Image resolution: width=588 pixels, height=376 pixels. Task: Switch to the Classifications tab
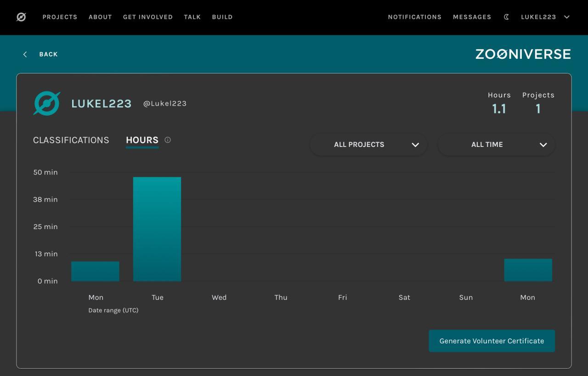(71, 140)
